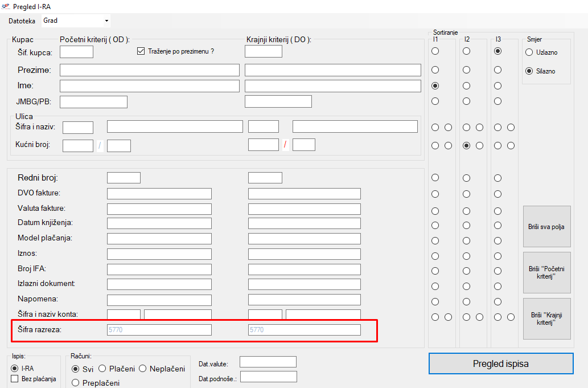This screenshot has height=388, width=588.
Task: Select the Uzlazno sort direction
Action: (529, 52)
